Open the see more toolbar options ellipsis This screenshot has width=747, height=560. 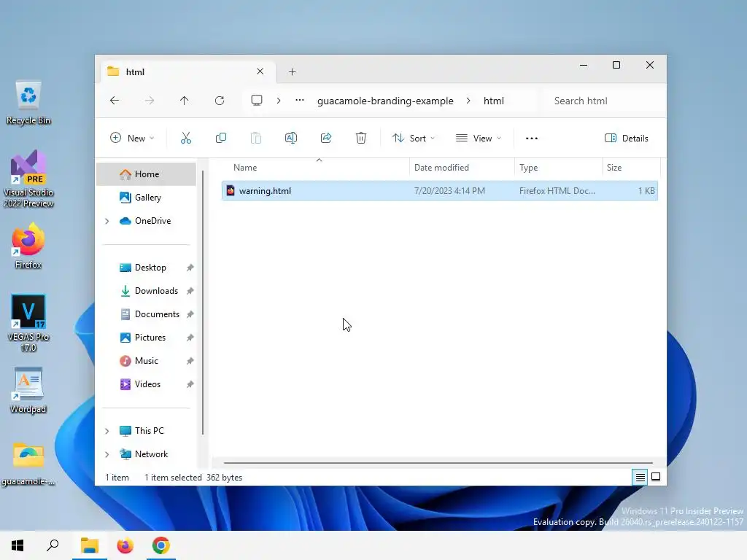[532, 138]
